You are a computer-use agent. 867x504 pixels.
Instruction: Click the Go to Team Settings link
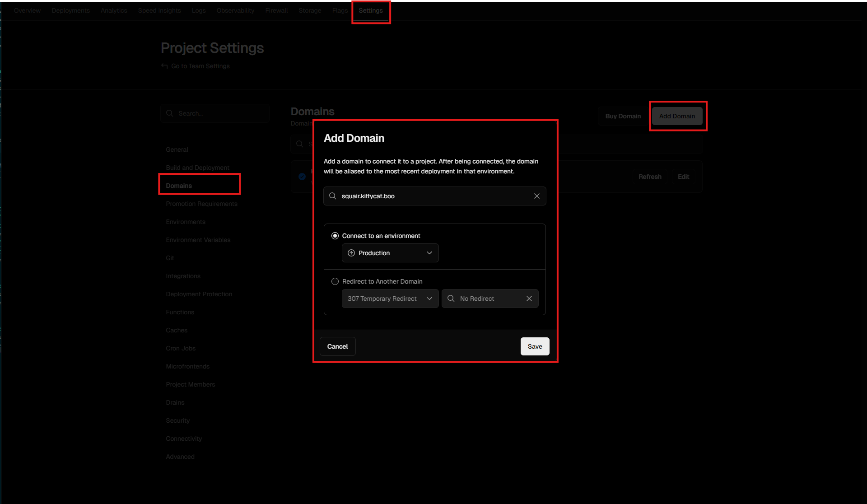point(200,66)
